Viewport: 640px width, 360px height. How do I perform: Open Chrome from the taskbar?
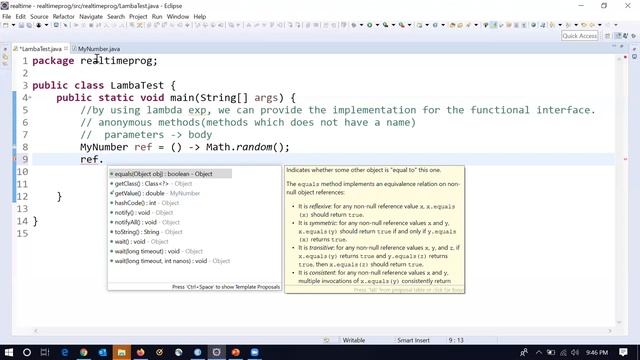84,352
